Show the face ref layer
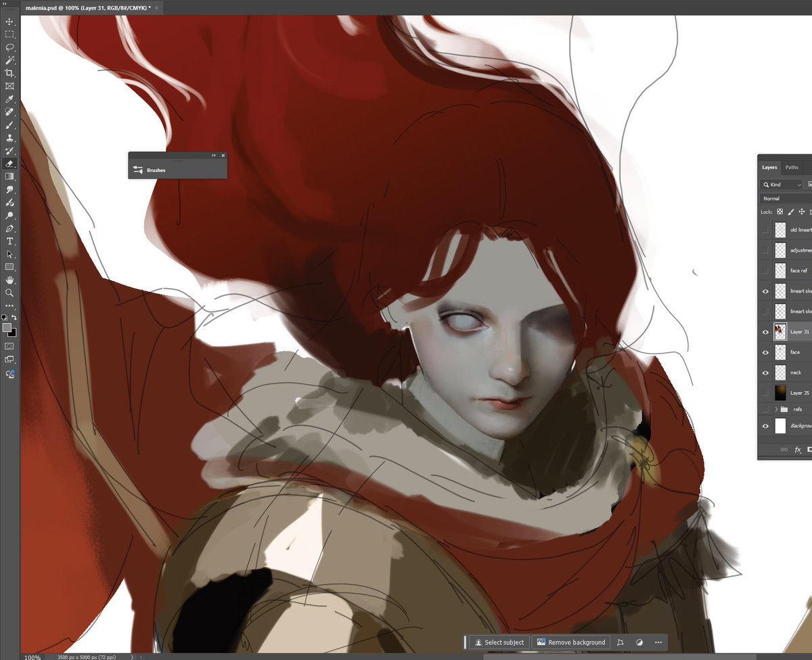 point(765,271)
